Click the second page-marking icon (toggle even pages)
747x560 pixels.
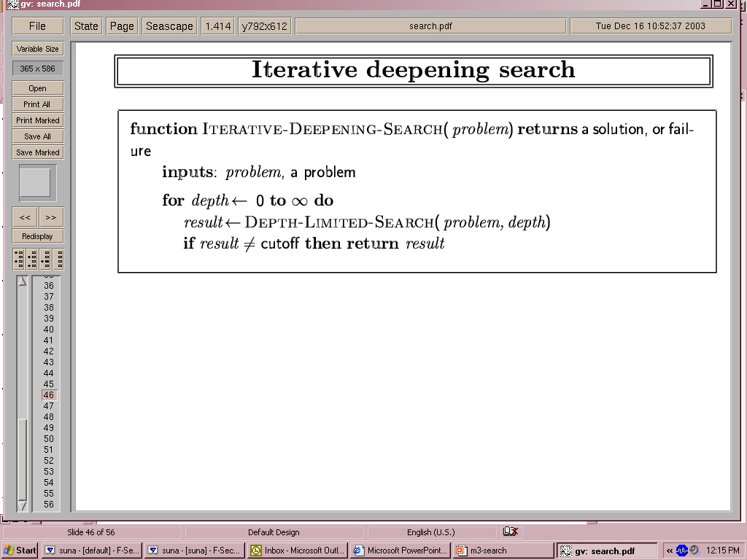point(32,259)
